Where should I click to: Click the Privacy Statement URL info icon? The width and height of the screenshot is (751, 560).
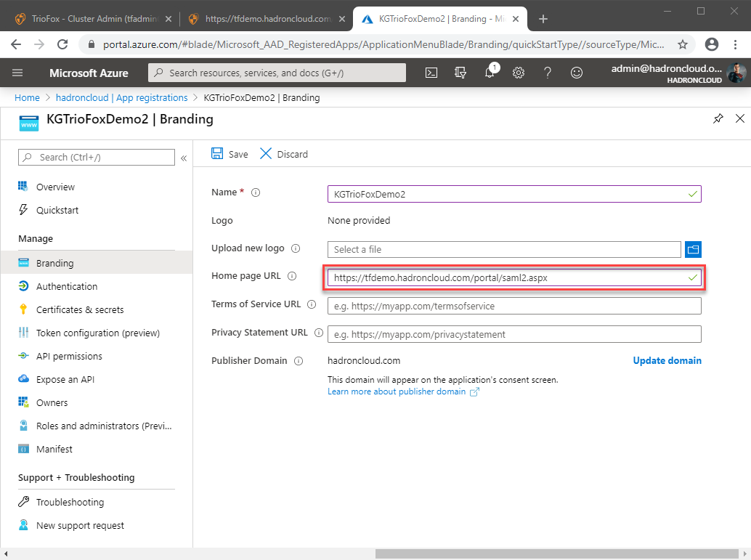[319, 333]
